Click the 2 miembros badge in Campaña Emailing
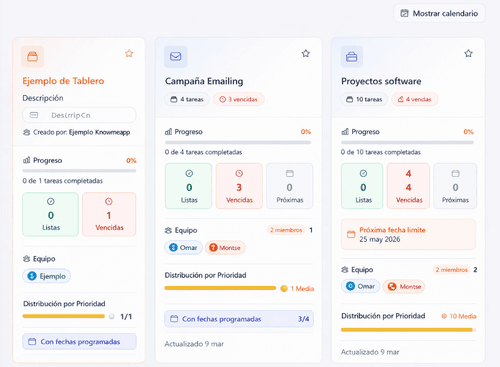Image resolution: width=500 pixels, height=367 pixels. click(286, 230)
